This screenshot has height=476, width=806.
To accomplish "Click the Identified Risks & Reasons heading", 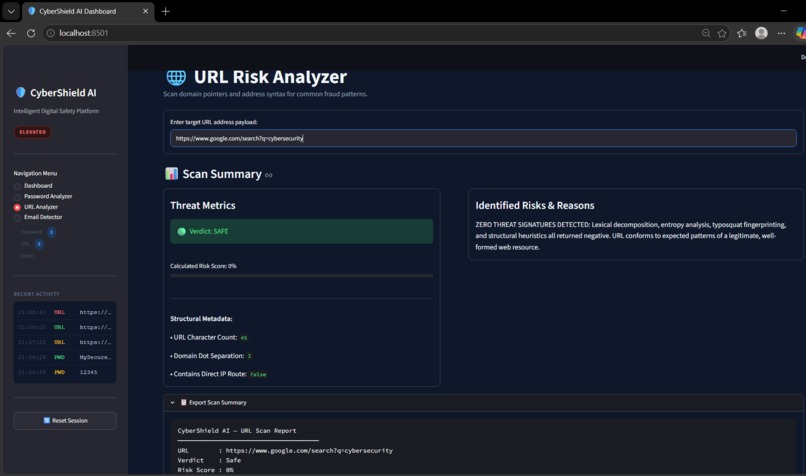I will tap(535, 205).
